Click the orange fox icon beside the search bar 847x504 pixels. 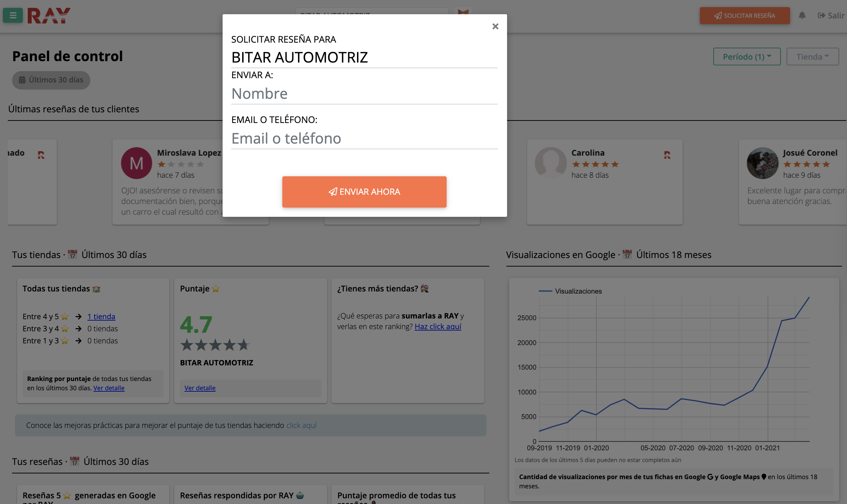463,14
